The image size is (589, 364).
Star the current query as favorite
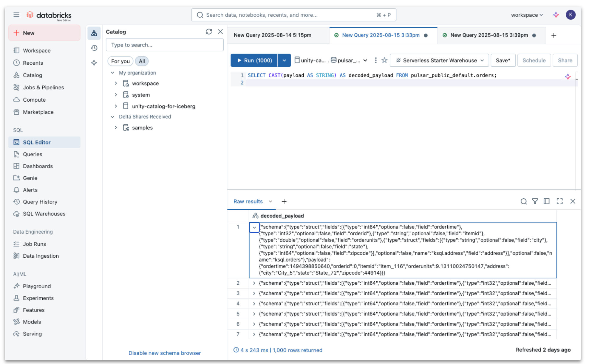pyautogui.click(x=384, y=60)
